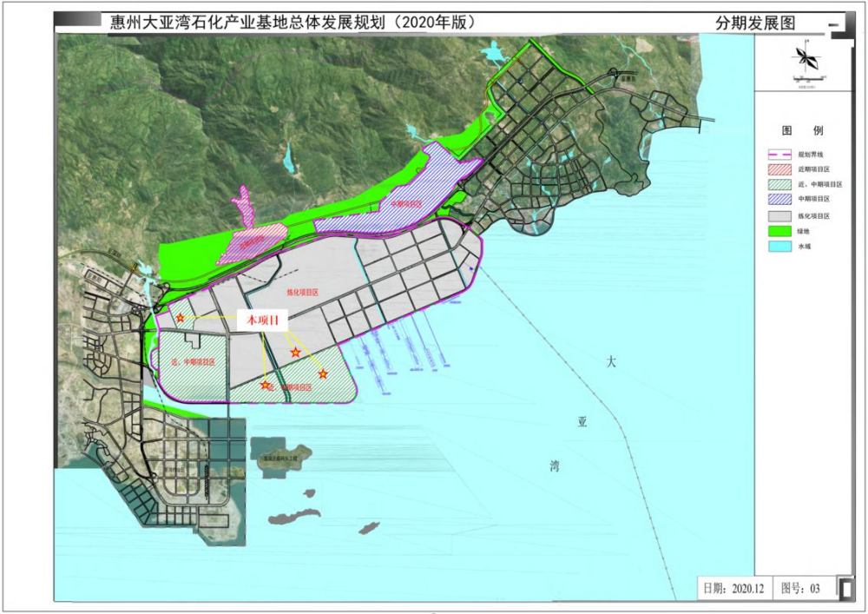Click the 炼化项目区 label on the map

click(x=301, y=294)
